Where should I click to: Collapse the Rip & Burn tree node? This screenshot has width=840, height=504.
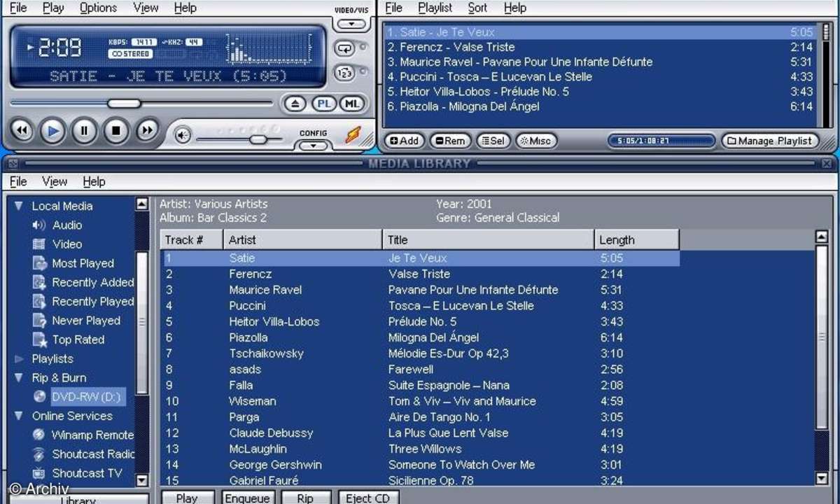(19, 378)
